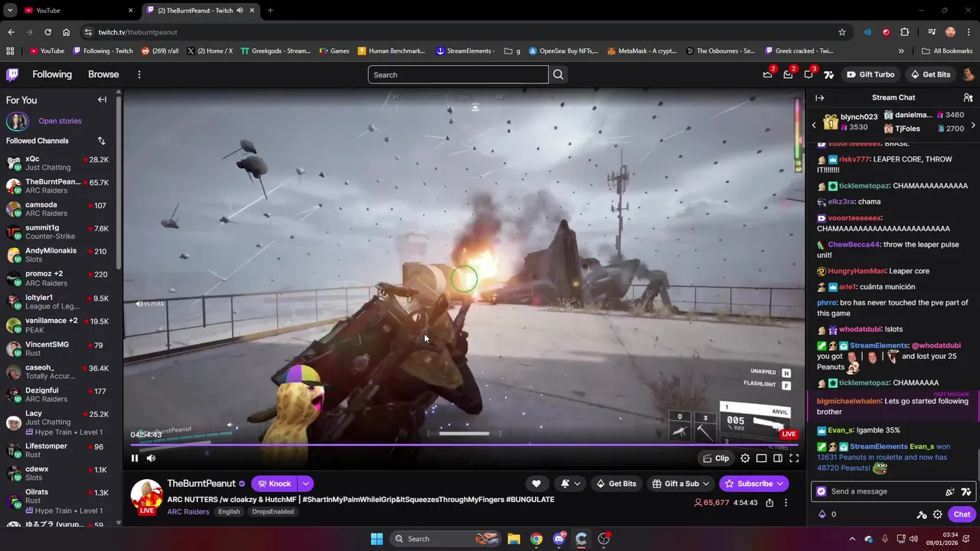Open the chat community users list
The width and height of the screenshot is (980, 551).
coord(968,97)
